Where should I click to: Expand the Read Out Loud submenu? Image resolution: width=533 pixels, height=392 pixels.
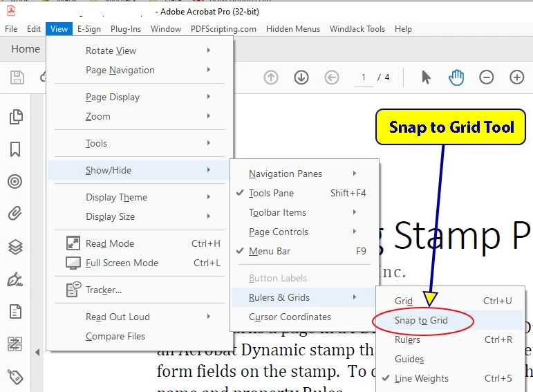click(x=140, y=317)
